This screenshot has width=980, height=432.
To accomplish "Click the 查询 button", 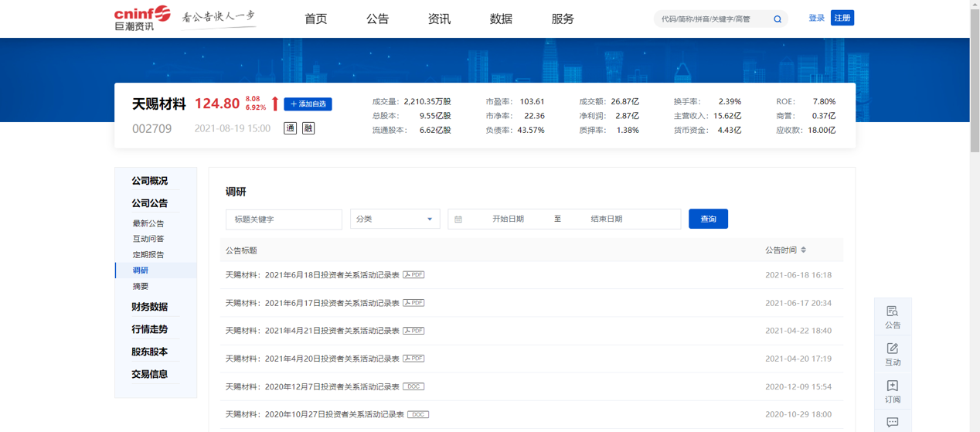I will (x=708, y=219).
